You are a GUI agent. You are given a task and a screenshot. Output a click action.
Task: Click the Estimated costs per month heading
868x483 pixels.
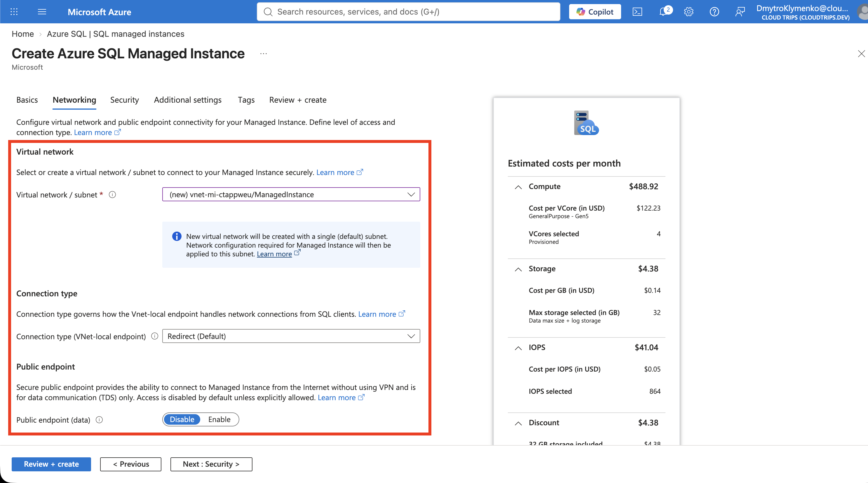pos(564,163)
